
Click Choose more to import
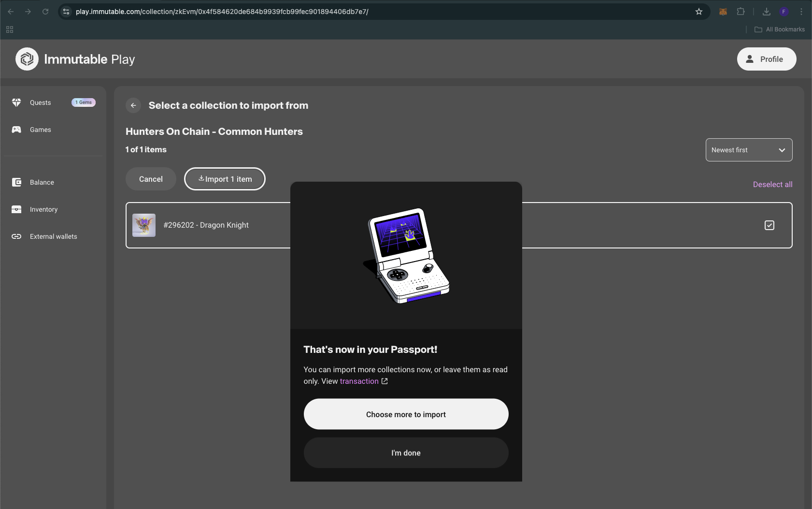(x=406, y=414)
